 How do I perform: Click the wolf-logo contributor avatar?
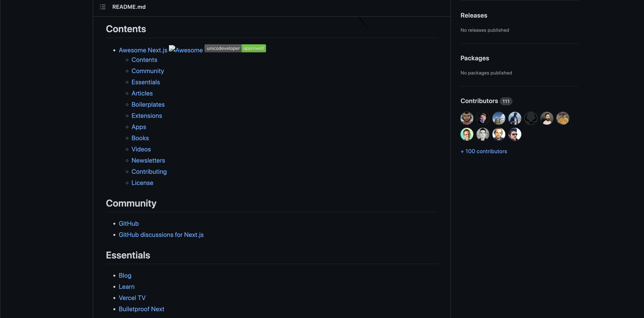pyautogui.click(x=531, y=118)
